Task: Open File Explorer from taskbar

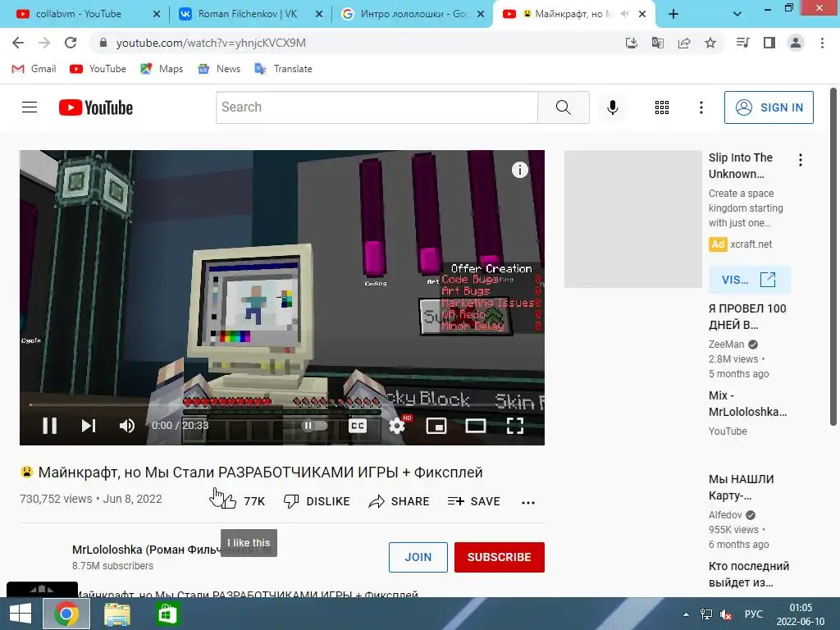Action: point(116,614)
